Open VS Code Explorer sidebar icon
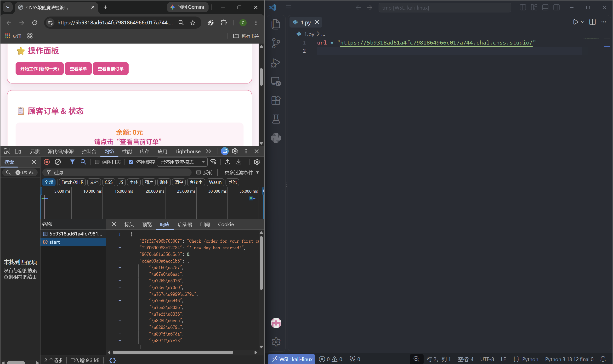The width and height of the screenshot is (613, 364). pyautogui.click(x=276, y=24)
